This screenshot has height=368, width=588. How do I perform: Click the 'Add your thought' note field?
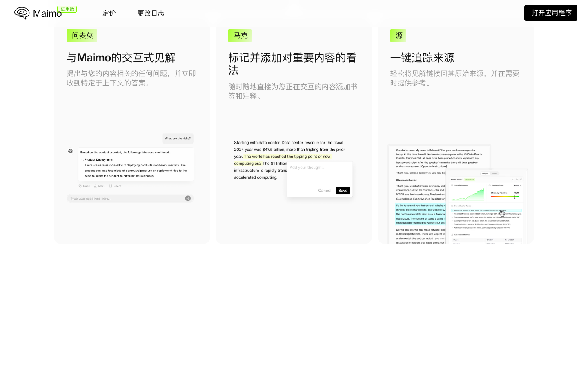[x=319, y=173]
